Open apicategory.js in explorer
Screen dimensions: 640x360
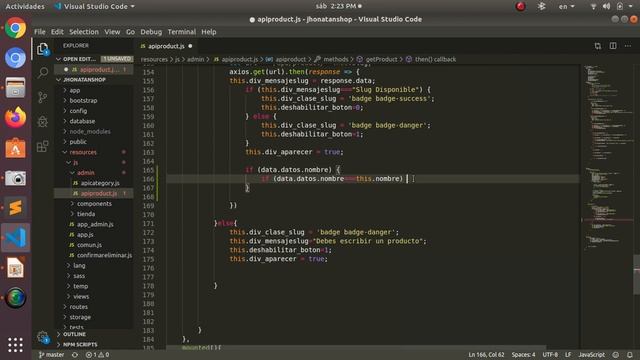click(x=100, y=183)
